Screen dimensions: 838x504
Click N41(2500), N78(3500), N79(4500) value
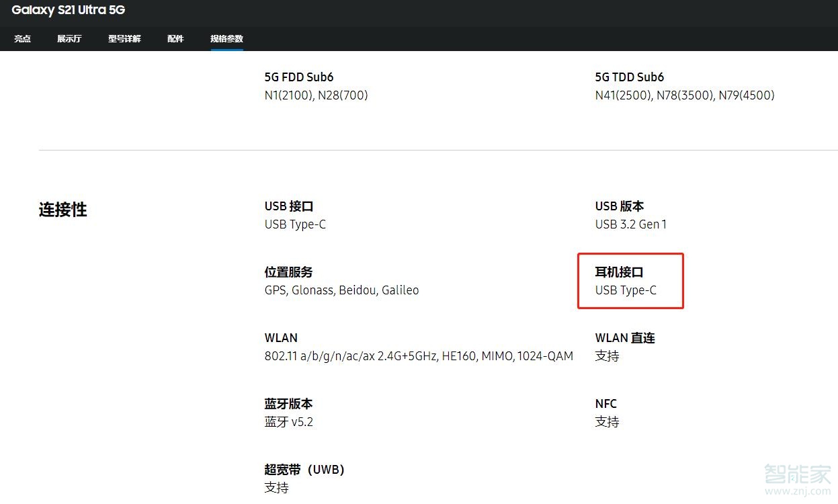tap(685, 95)
